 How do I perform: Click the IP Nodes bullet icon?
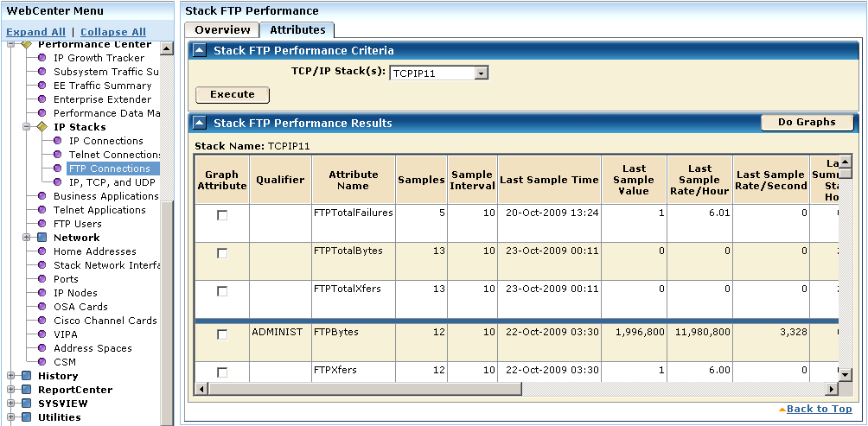tap(42, 293)
